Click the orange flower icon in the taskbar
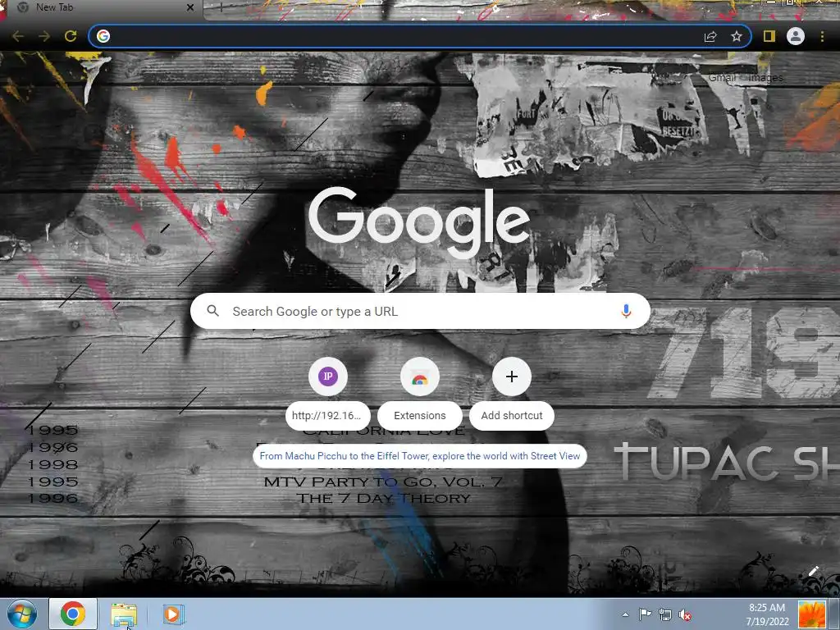The width and height of the screenshot is (840, 630). 811,614
